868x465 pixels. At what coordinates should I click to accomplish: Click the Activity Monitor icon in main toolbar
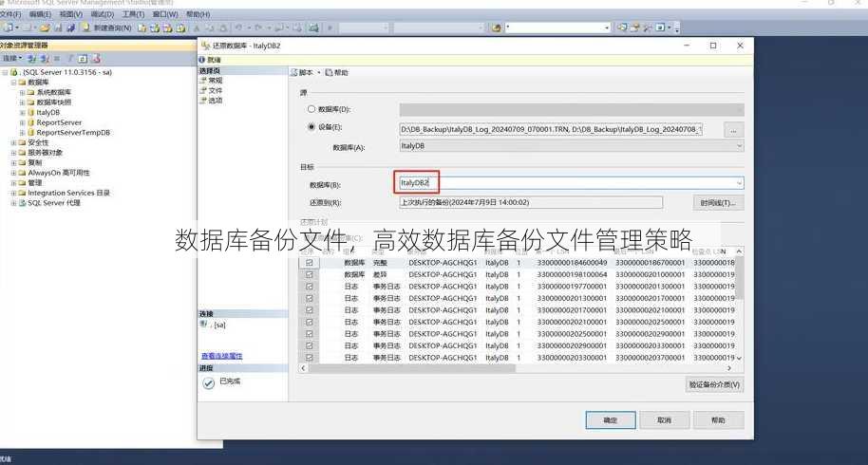pyautogui.click(x=314, y=28)
